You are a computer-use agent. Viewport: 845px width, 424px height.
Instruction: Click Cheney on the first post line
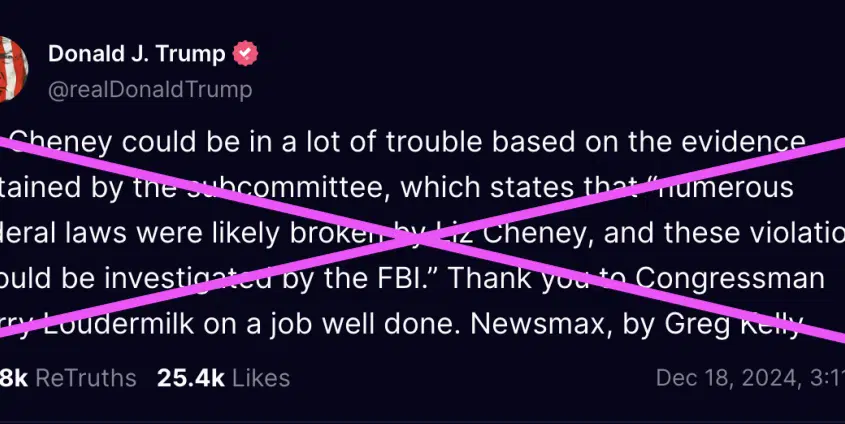click(59, 143)
